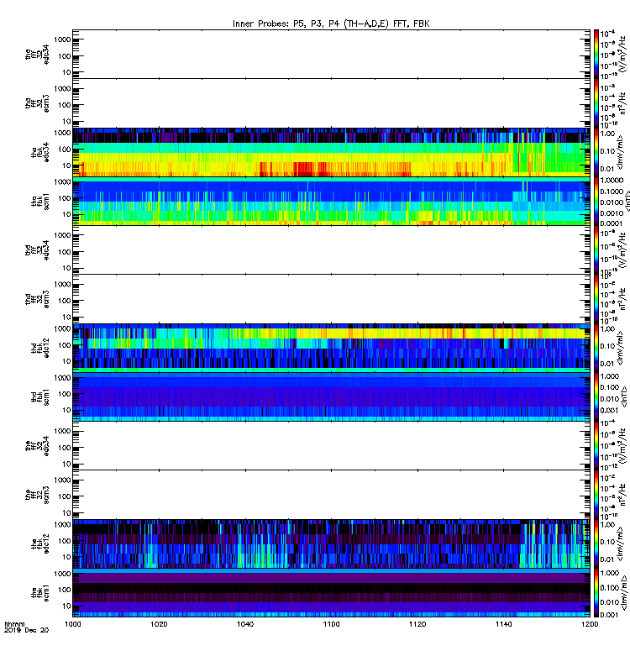
Task: Click the '<|mV/m|>' unit label of thd fbk edc12
Action: pyautogui.click(x=622, y=349)
